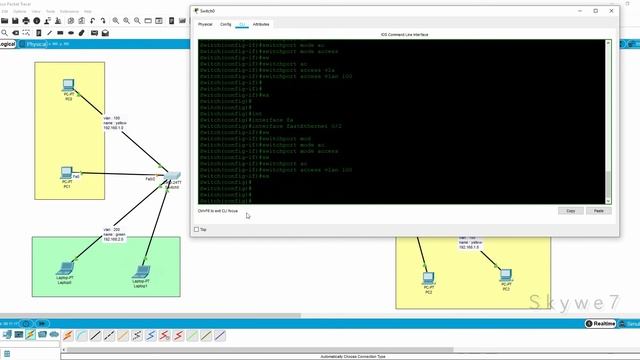The width and height of the screenshot is (640, 360).
Task: Maximize the Switch0 window
Action: pos(596,11)
